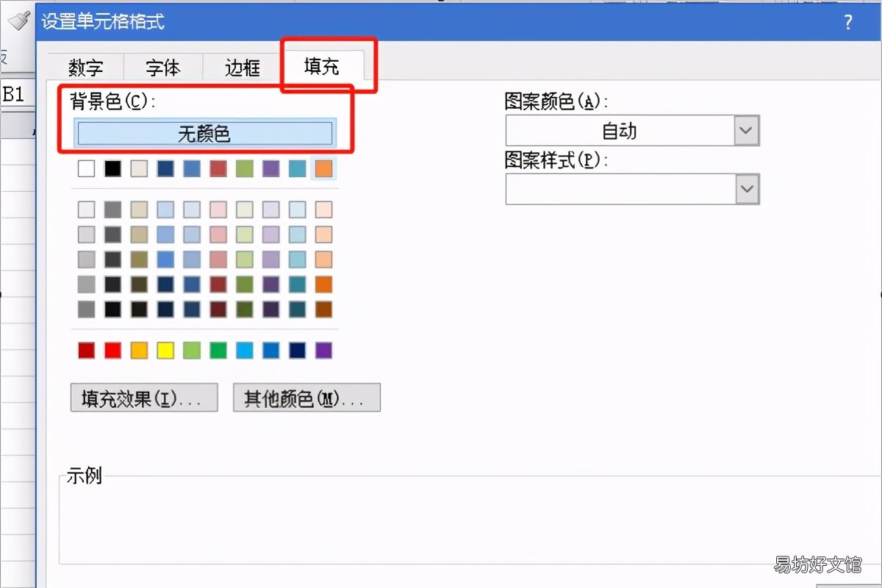This screenshot has height=588, width=882.
Task: Pick the yellow standard color swatch
Action: [x=165, y=351]
